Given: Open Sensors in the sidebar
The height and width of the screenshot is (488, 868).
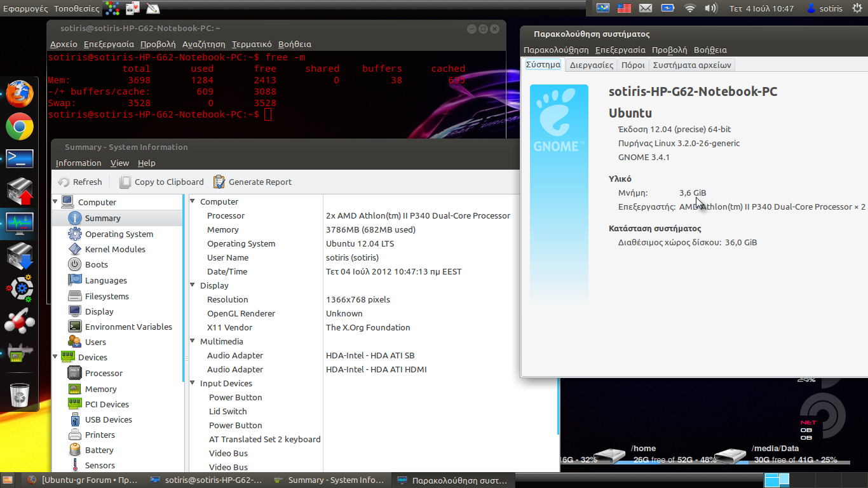Looking at the screenshot, I should [x=92, y=465].
